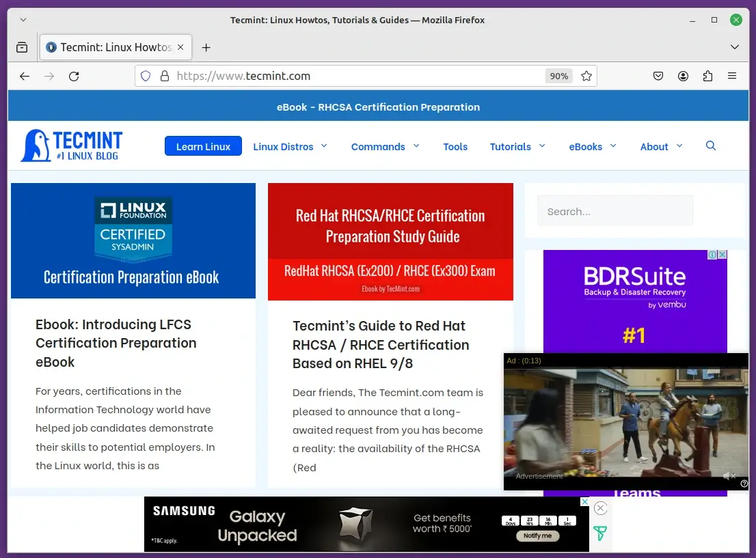This screenshot has width=756, height=558.
Task: Click the Samsung Galaxy Unpacked banner
Action: 366,525
